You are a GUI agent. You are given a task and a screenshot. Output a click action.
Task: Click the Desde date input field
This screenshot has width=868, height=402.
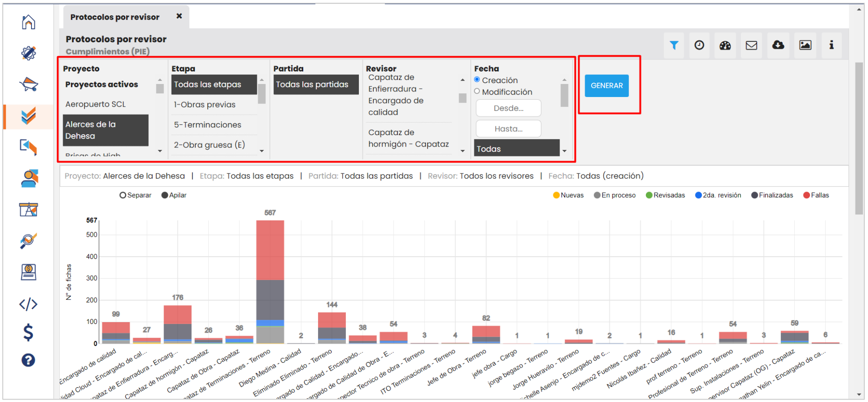click(x=508, y=108)
